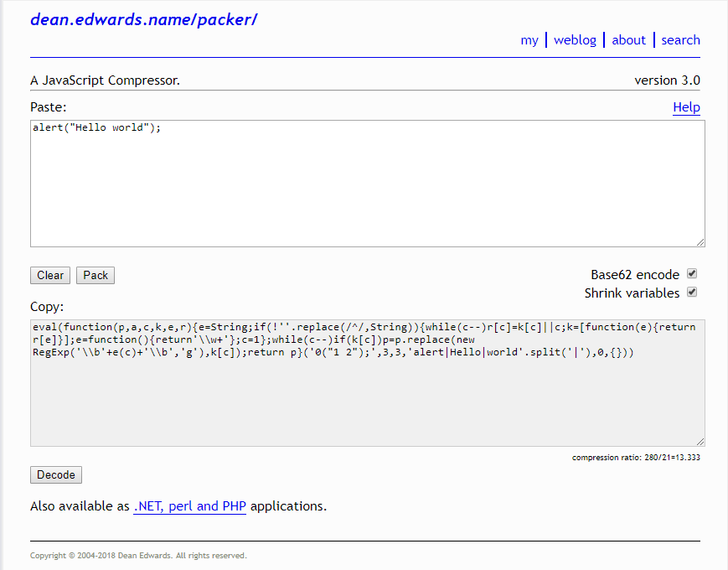This screenshot has height=570, width=728.
Task: Click the Decode button
Action: pyautogui.click(x=55, y=474)
